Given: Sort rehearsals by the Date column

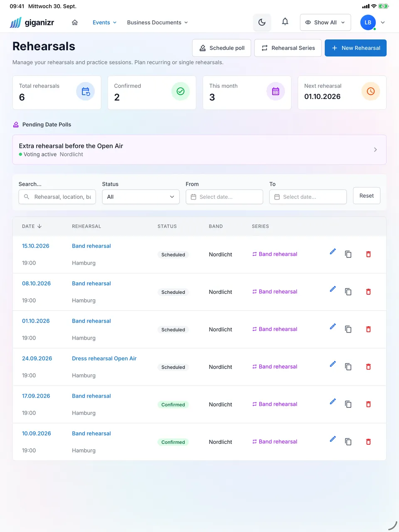Looking at the screenshot, I should (x=32, y=227).
